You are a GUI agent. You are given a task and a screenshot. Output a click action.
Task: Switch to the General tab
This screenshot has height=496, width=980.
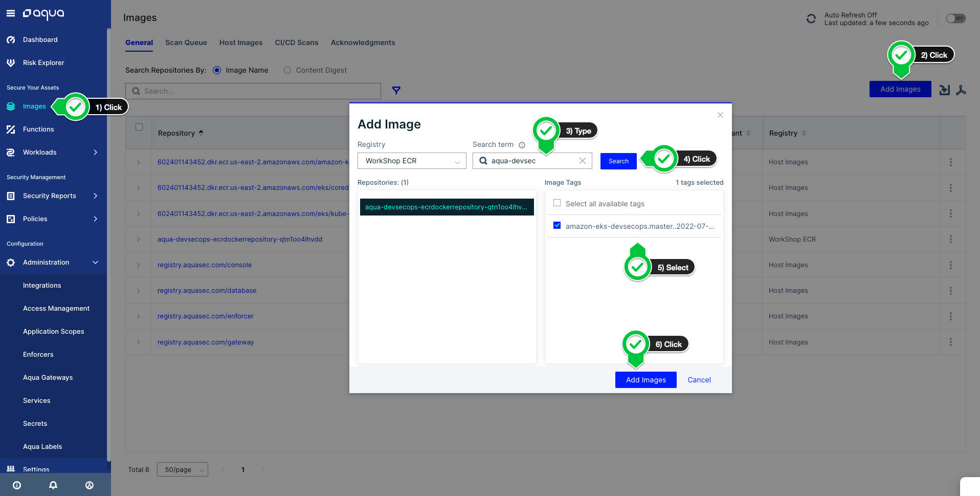point(139,42)
